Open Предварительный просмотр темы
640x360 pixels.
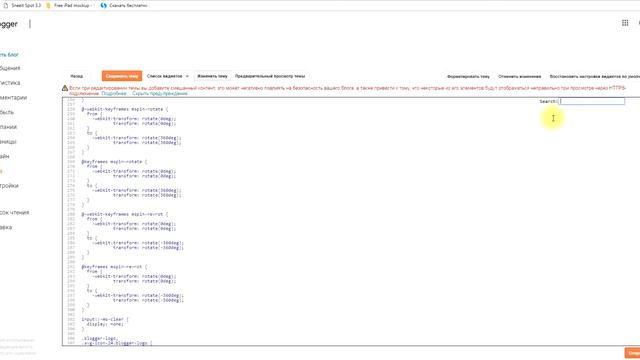click(x=270, y=76)
